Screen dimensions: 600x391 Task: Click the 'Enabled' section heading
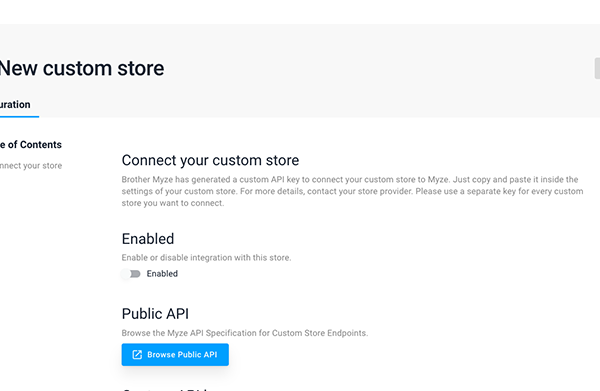click(x=148, y=239)
